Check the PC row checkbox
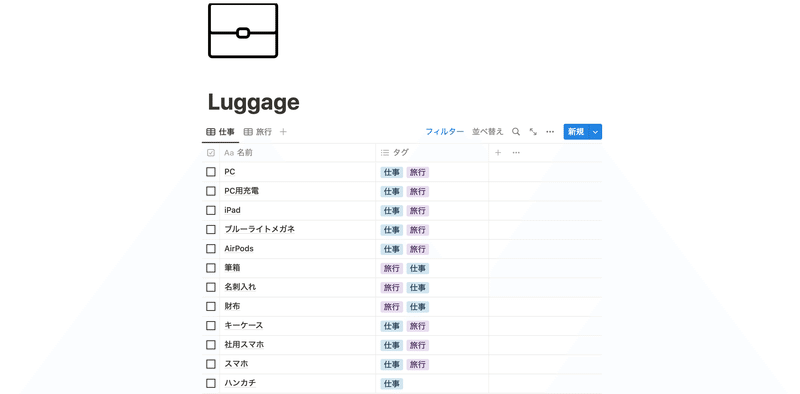The height and width of the screenshot is (394, 800). point(211,172)
